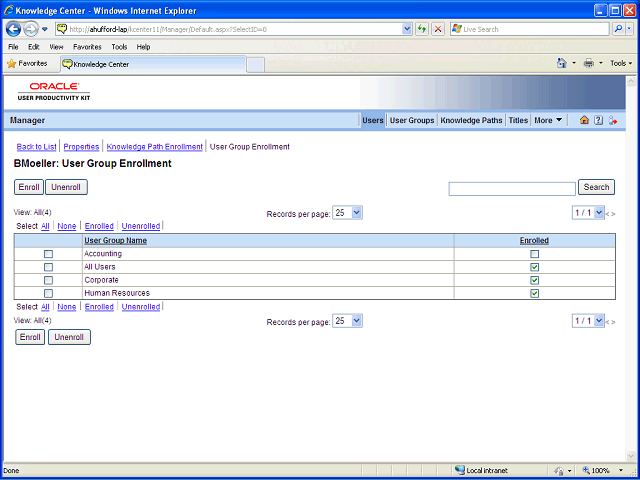Click the browser Forward arrow button
The height and width of the screenshot is (480, 640).
click(31, 29)
